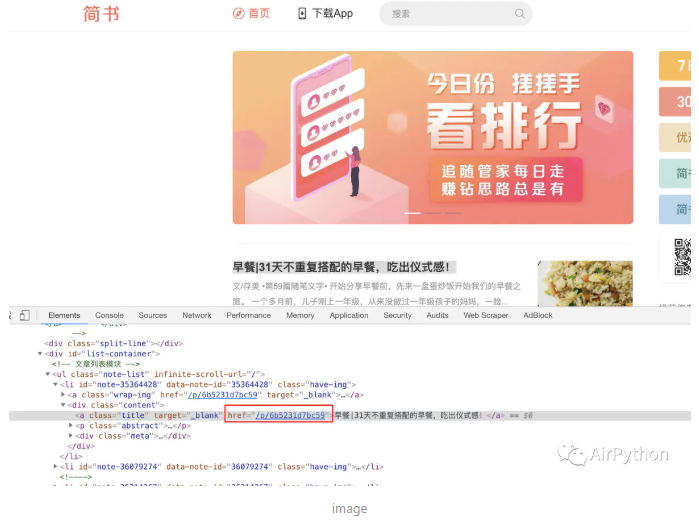Expand the div class="meta" node

[x=70, y=436]
